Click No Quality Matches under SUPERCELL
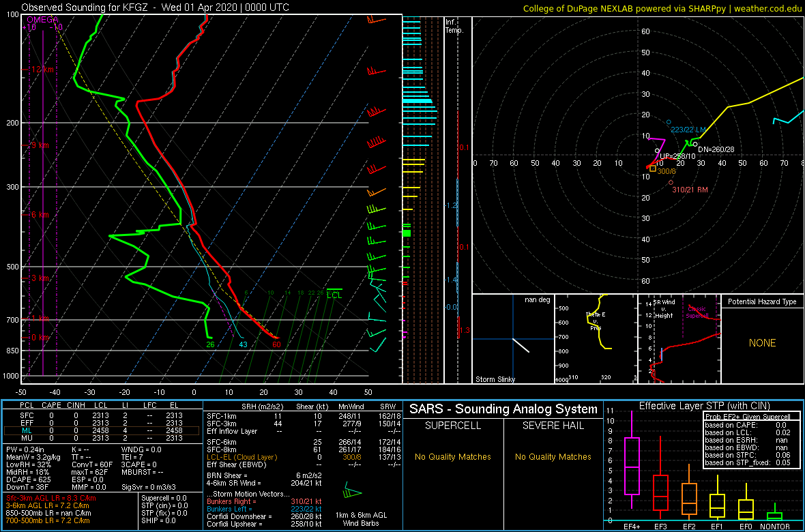 pyautogui.click(x=454, y=456)
